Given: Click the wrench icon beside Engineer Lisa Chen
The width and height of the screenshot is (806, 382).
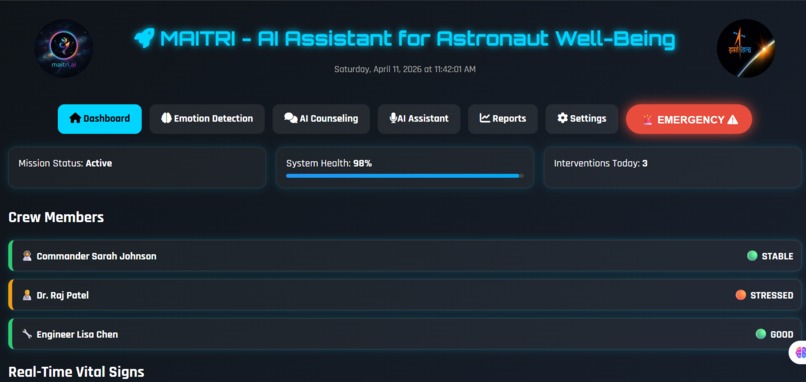Looking at the screenshot, I should pyautogui.click(x=27, y=334).
